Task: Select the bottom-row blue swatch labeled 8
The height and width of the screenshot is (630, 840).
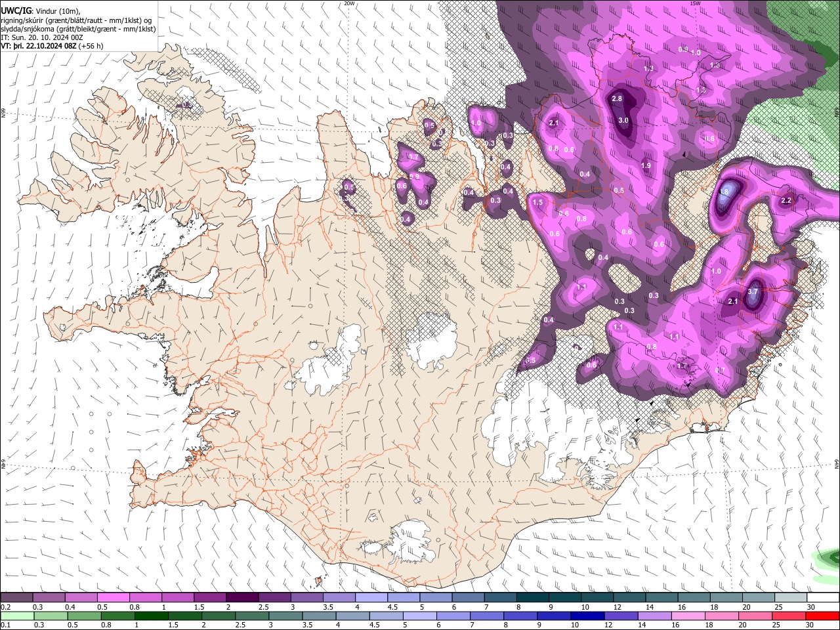Action: pos(520,616)
